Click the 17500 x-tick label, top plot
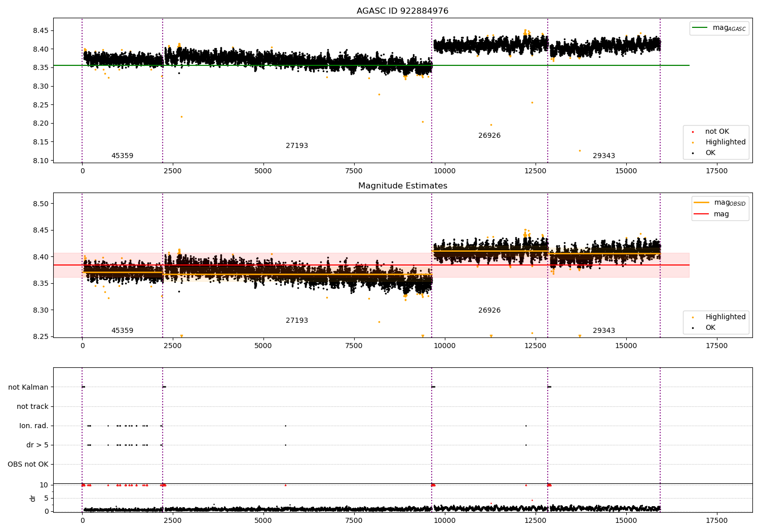The height and width of the screenshot is (532, 760). coord(716,171)
